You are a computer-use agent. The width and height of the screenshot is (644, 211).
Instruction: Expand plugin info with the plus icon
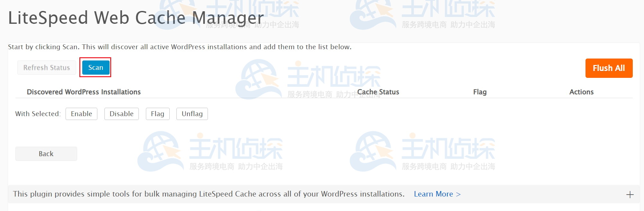(630, 195)
